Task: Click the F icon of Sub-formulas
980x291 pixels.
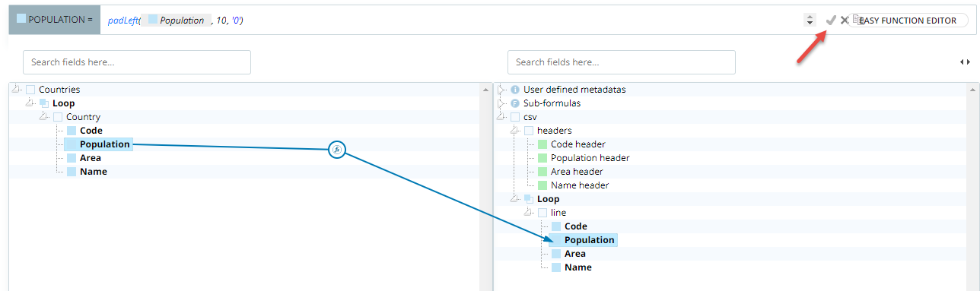Action: coord(515,103)
